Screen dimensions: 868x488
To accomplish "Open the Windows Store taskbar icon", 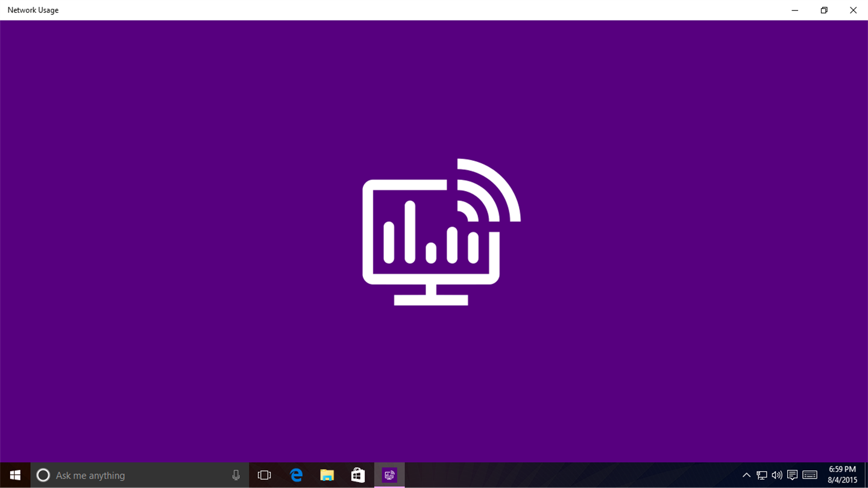I will tap(358, 475).
